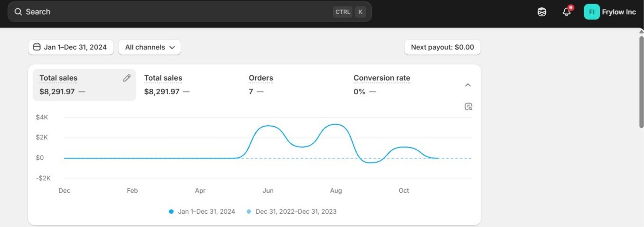Image resolution: width=644 pixels, height=227 pixels.
Task: Toggle the Jan 1–Dec 31, 2024 legend series
Action: [x=202, y=211]
